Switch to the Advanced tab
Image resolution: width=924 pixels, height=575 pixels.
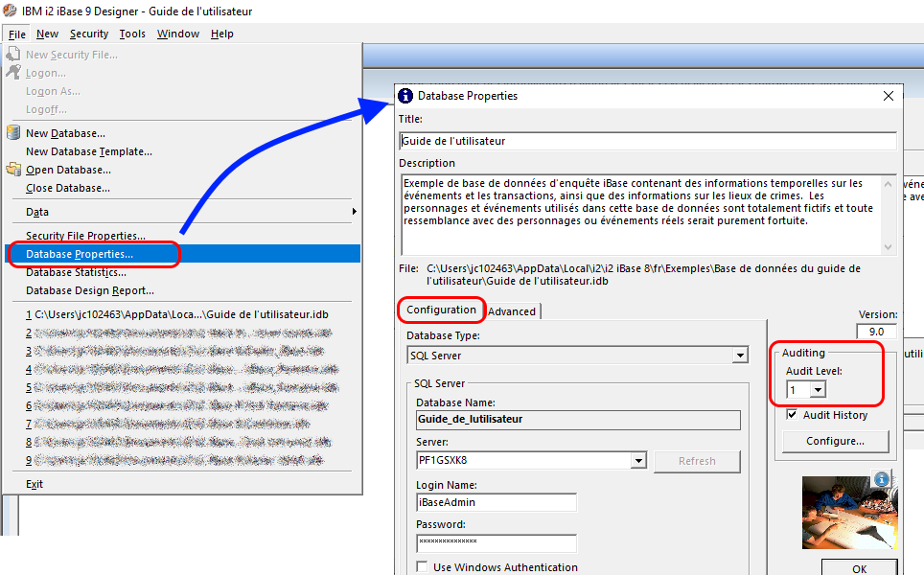[514, 310]
